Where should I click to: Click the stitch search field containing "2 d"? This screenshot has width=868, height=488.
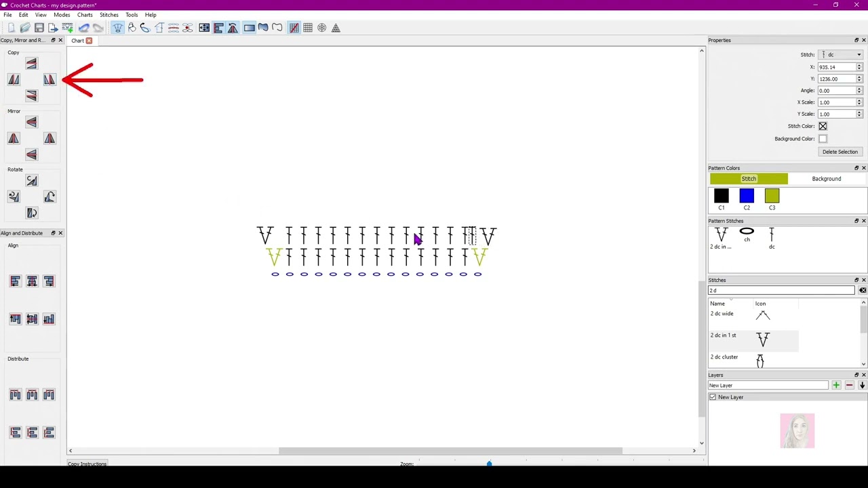point(781,291)
